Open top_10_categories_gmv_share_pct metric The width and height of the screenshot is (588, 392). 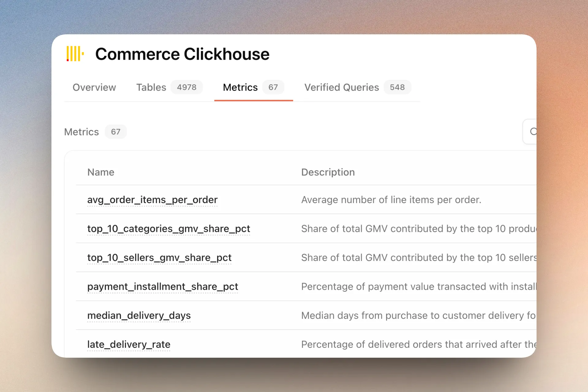click(x=168, y=229)
